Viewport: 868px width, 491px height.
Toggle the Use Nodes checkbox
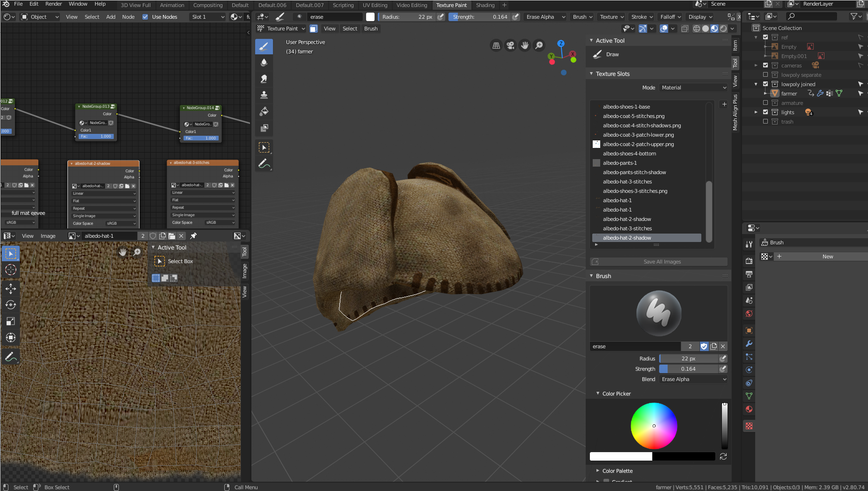click(x=145, y=17)
